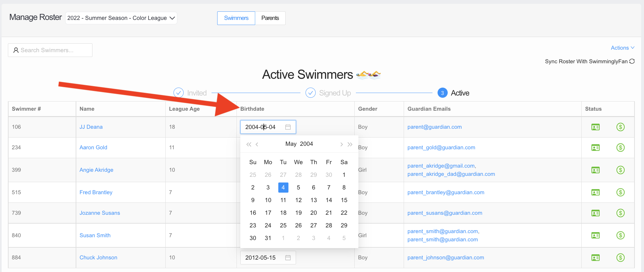Click the sync refresh icon beside SwimminglyFan
This screenshot has height=272, width=644.
[632, 61]
